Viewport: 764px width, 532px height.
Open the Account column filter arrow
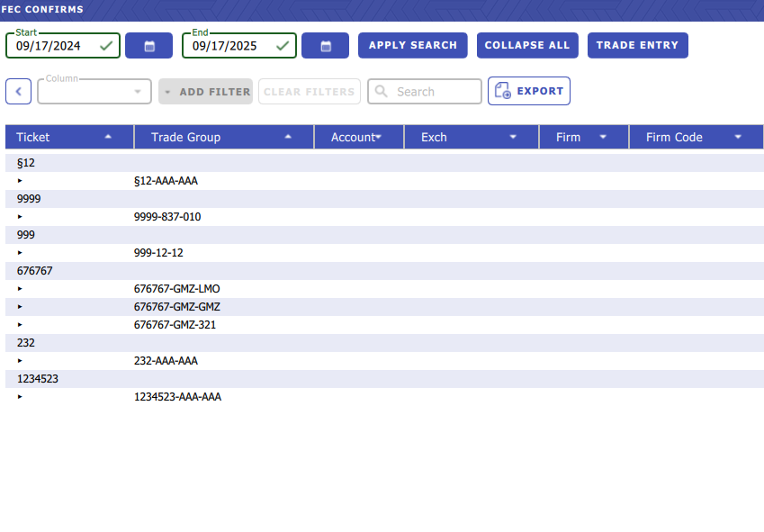tap(378, 137)
